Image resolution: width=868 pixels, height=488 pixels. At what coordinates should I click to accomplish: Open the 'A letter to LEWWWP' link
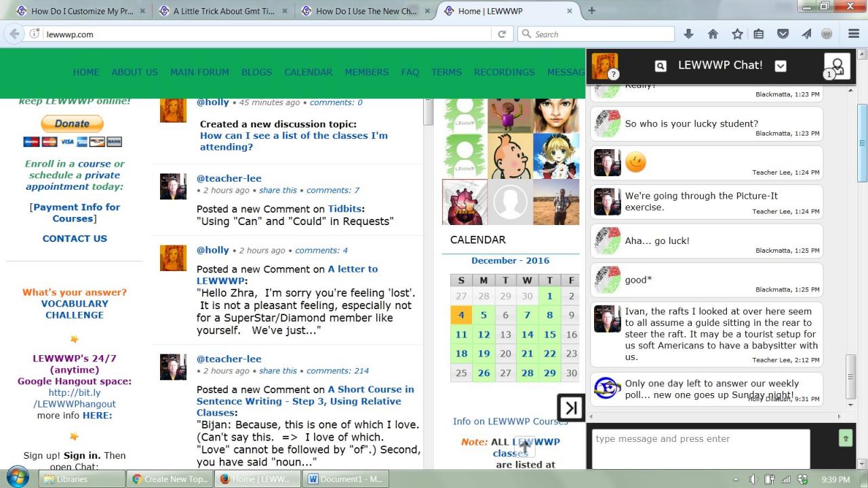tap(288, 274)
